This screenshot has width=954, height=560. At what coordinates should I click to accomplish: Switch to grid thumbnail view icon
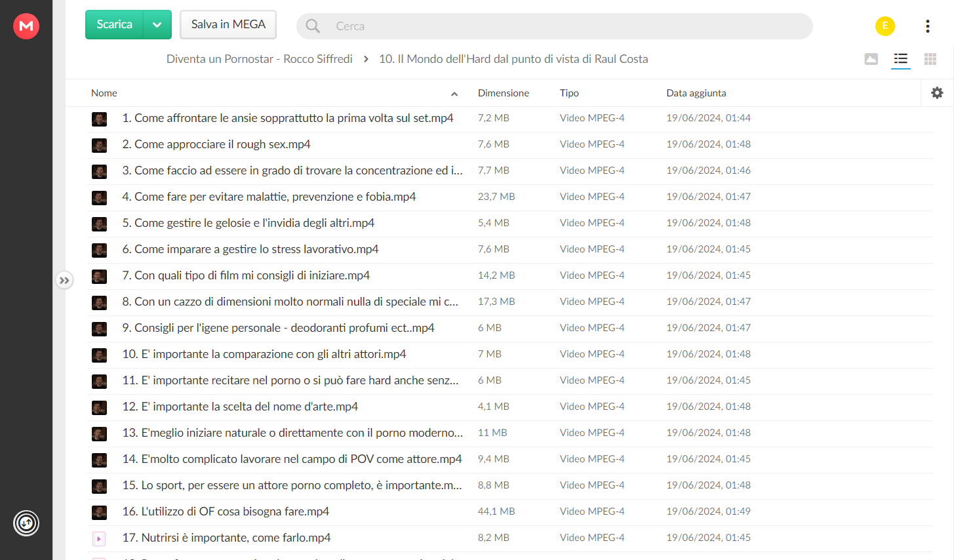[930, 59]
